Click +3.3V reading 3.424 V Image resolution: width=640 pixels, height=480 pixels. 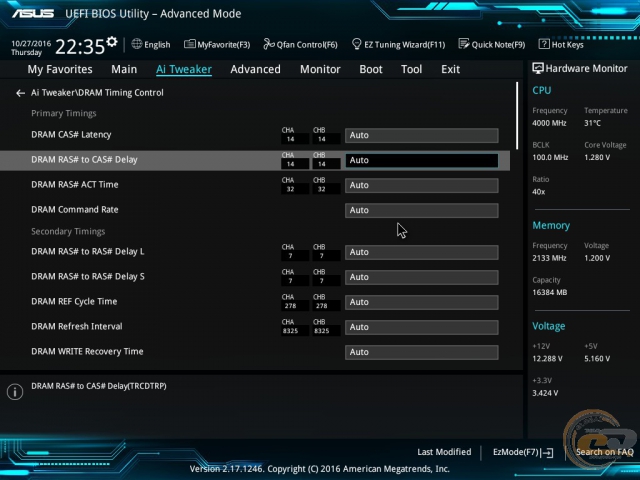(x=545, y=393)
